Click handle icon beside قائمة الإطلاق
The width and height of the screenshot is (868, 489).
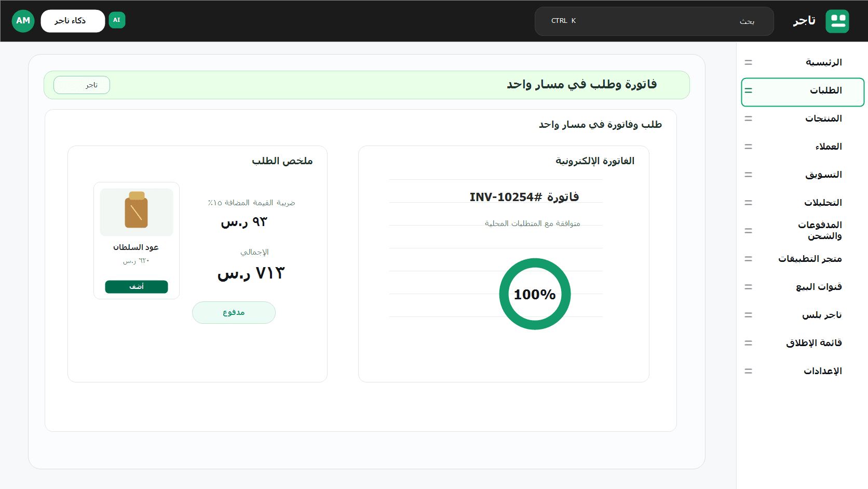(748, 343)
